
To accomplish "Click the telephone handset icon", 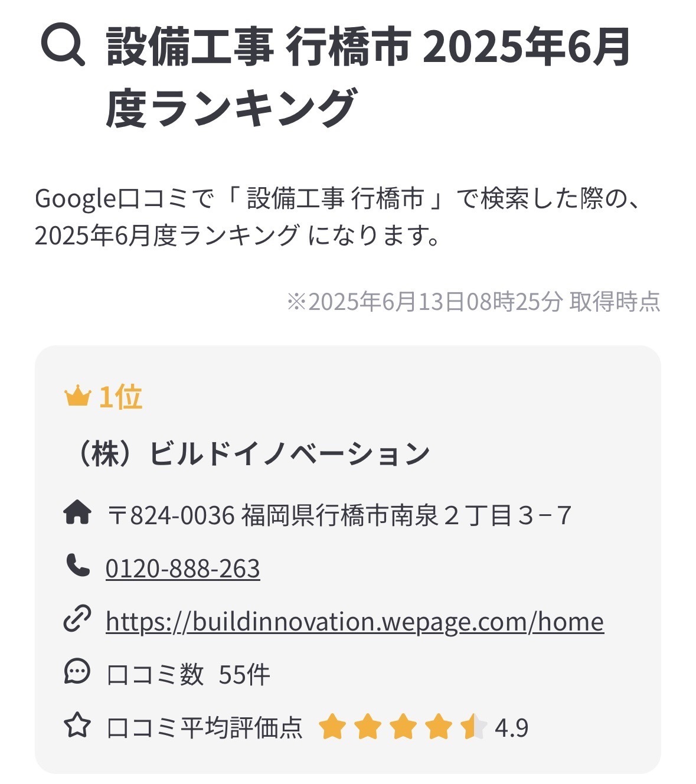I will click(x=77, y=566).
